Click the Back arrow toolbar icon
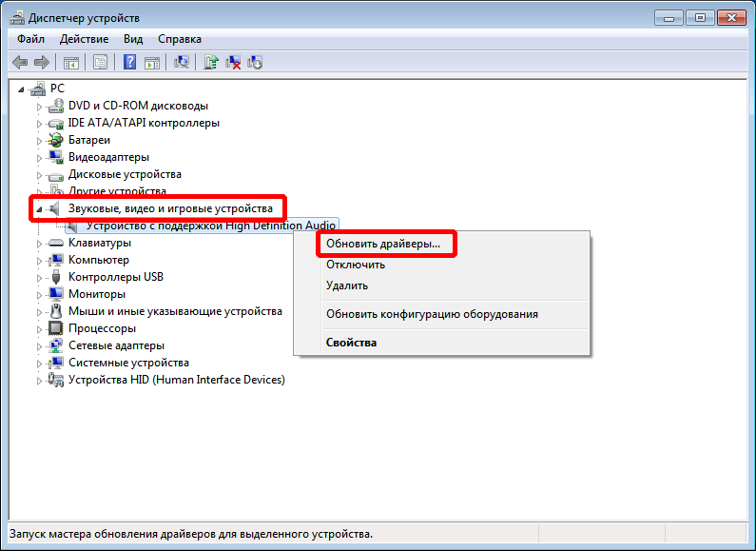756x551 pixels. (20, 62)
